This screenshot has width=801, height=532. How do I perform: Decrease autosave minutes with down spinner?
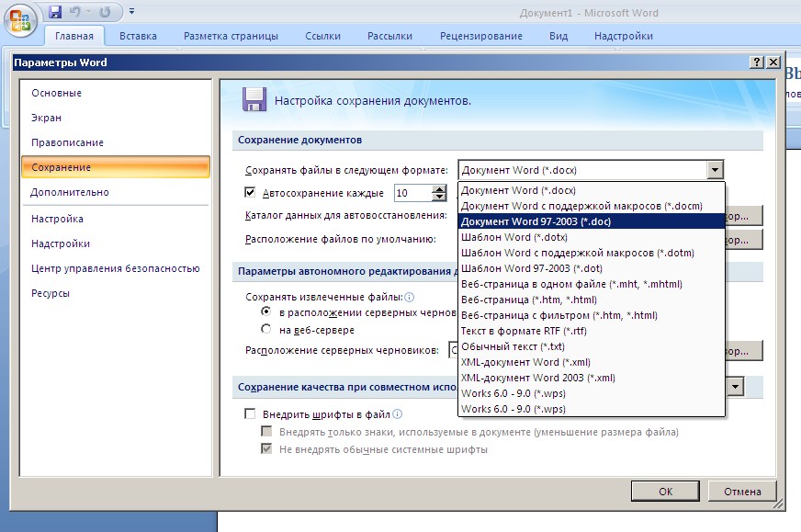point(439,197)
